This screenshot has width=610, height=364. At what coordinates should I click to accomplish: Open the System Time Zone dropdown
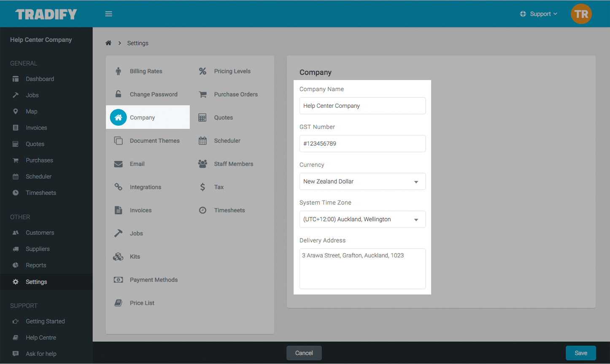pos(362,219)
